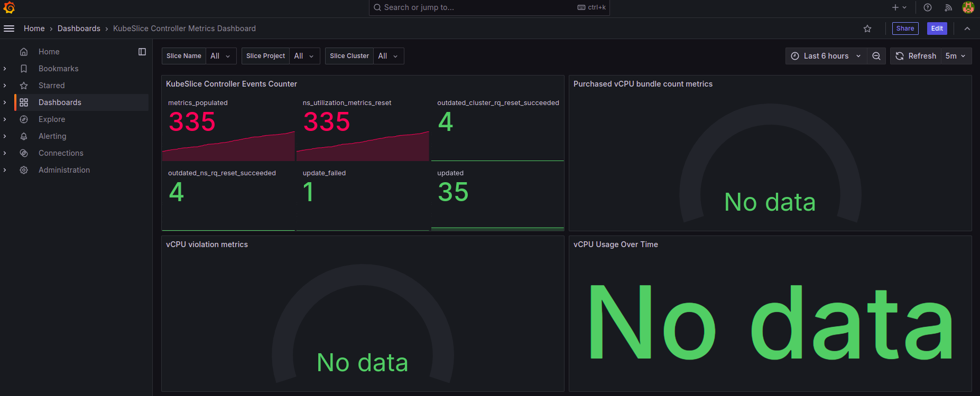Click the Connections icon in sidebar
Image resolution: width=980 pixels, height=396 pixels.
click(24, 153)
